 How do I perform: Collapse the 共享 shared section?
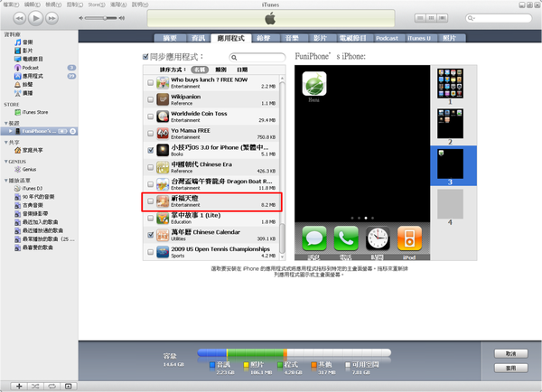pyautogui.click(x=6, y=142)
